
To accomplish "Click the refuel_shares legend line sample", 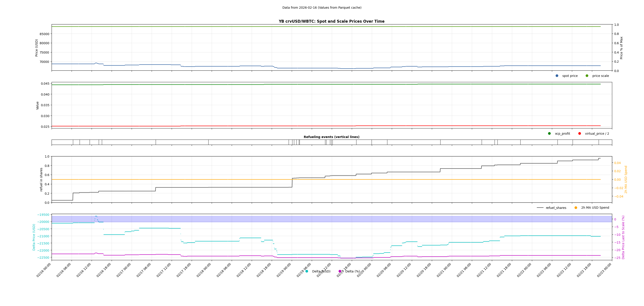I will [x=540, y=208].
